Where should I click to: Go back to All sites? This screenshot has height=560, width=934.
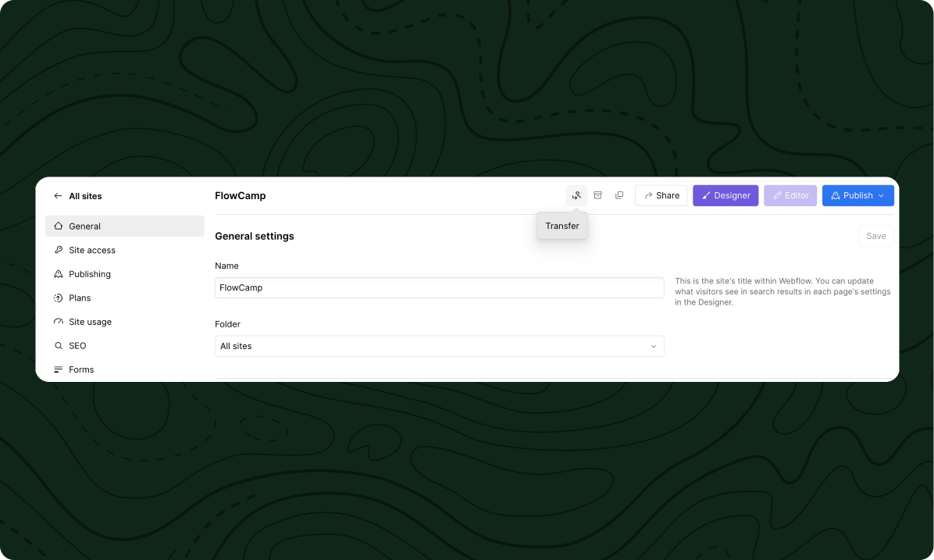coord(77,196)
